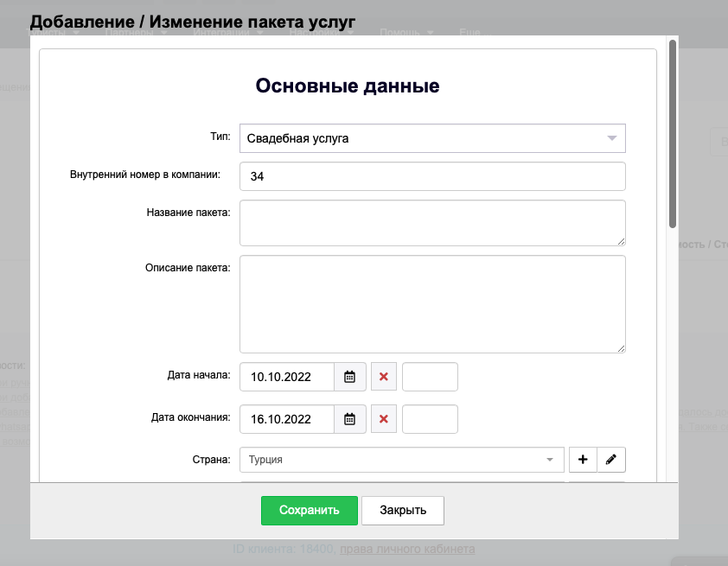
Task: Edit the country with pencil icon
Action: [611, 460]
